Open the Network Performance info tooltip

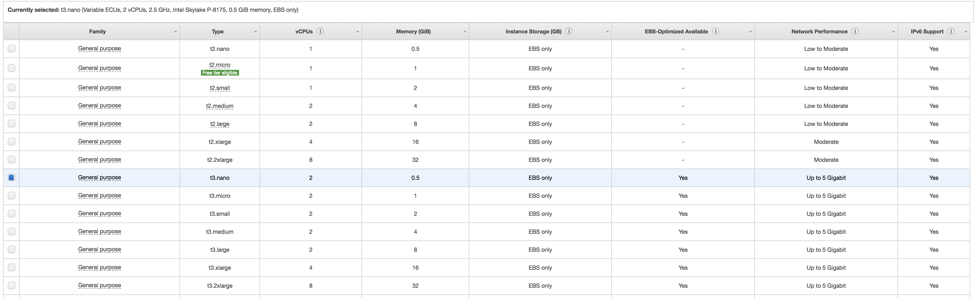click(x=856, y=31)
